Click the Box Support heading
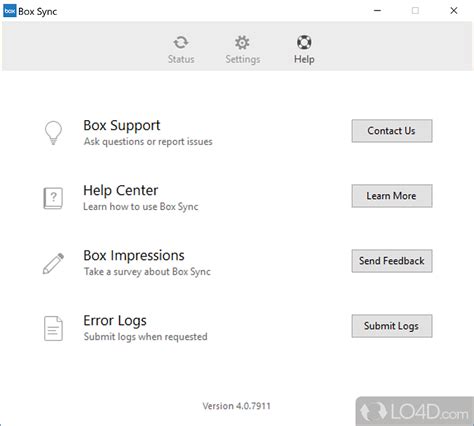Image resolution: width=474 pixels, height=426 pixels. (x=122, y=126)
